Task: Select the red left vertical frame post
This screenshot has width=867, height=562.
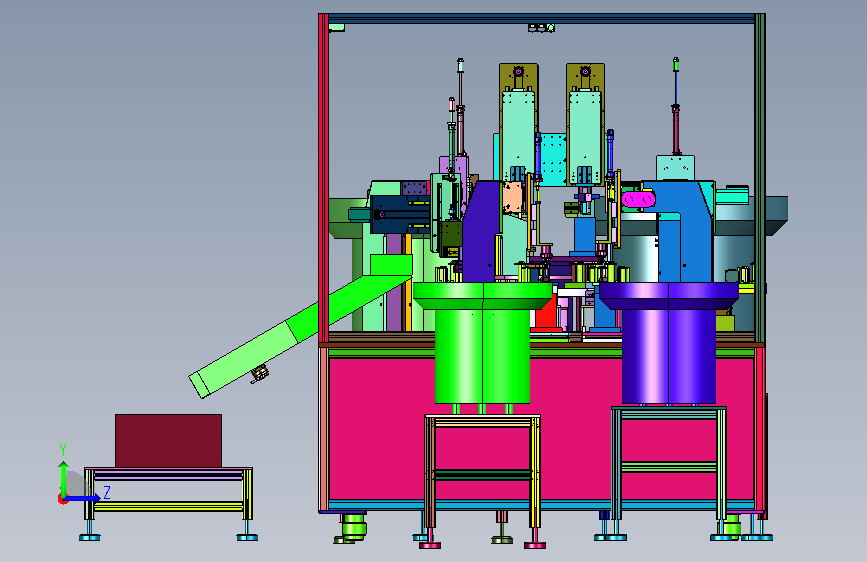Action: pos(323,177)
